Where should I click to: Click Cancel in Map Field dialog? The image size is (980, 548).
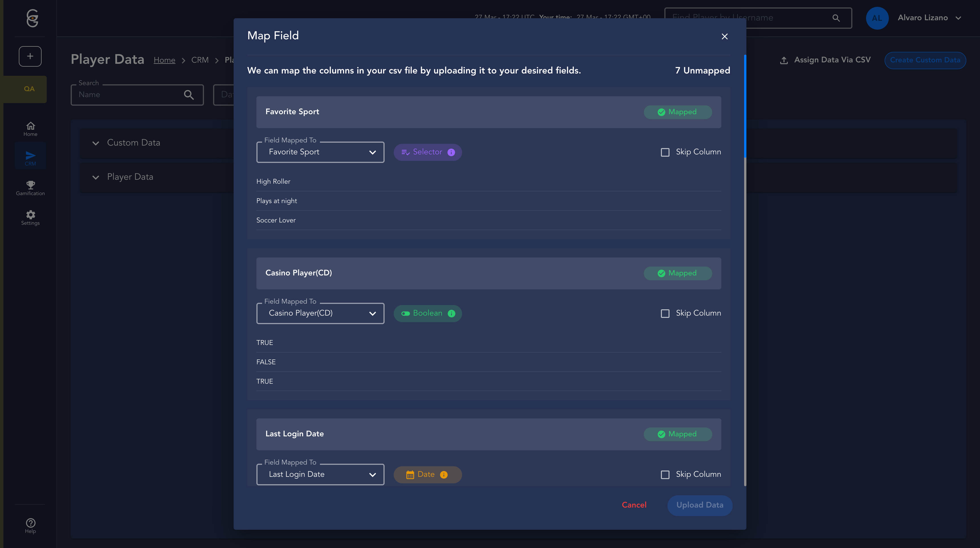[x=634, y=505]
